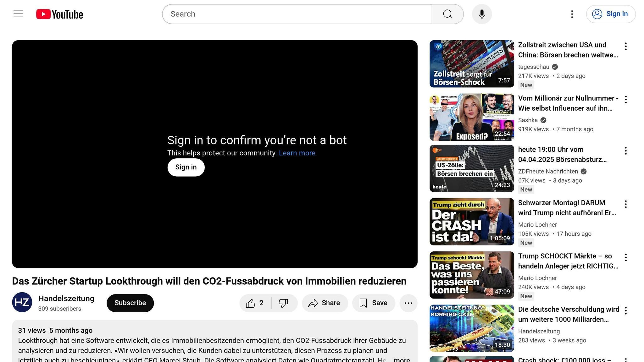Like the video with thumbs up

[x=255, y=303]
